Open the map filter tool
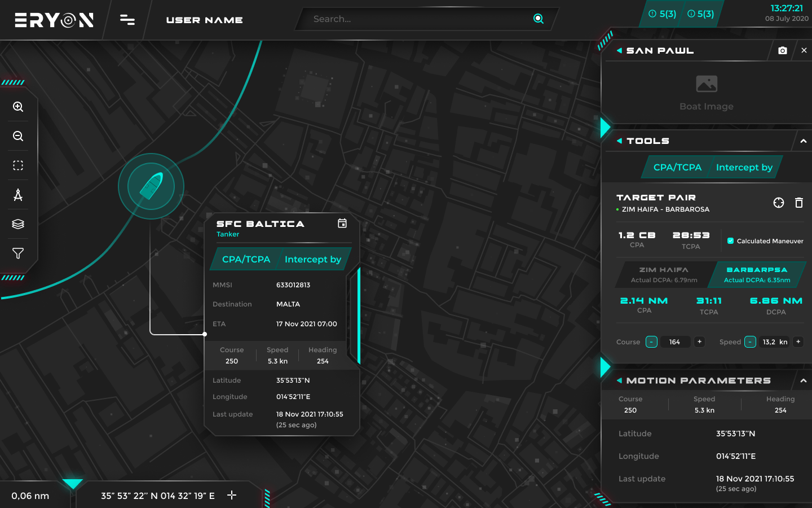This screenshot has height=508, width=812. pyautogui.click(x=17, y=253)
